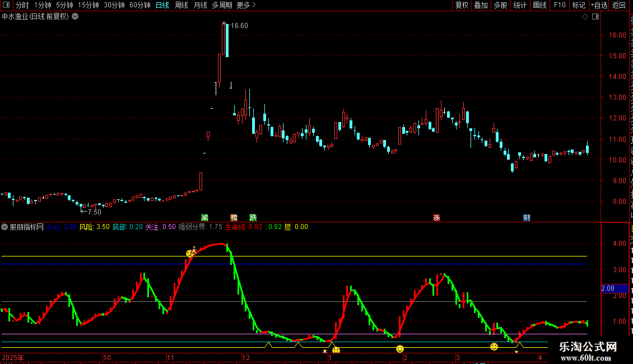Click the 底部: 0.20 indicator value

[x=127, y=227]
